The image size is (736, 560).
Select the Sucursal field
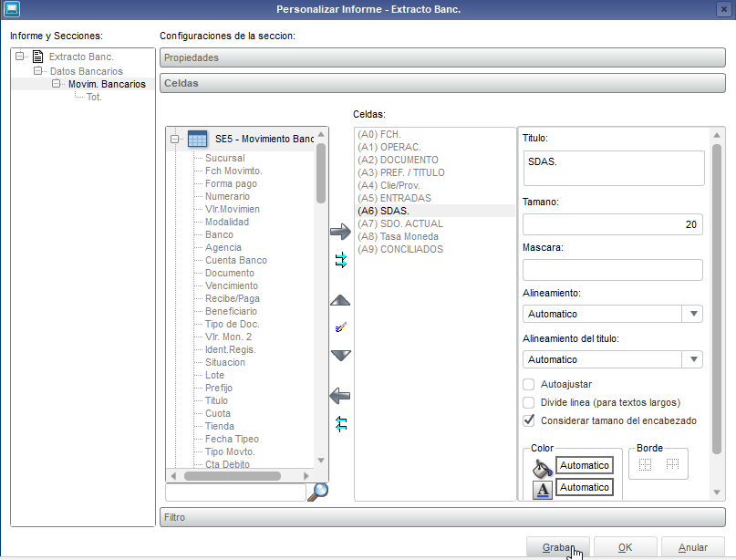225,158
